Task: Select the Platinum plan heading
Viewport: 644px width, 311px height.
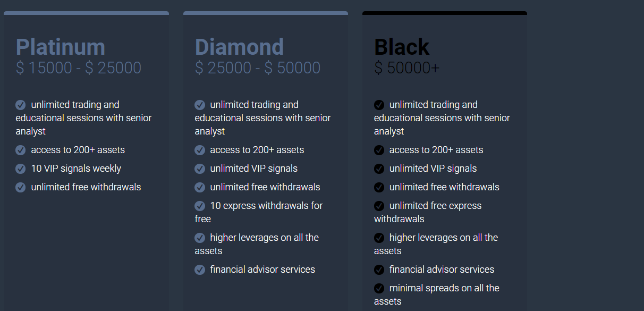Action: click(x=61, y=47)
